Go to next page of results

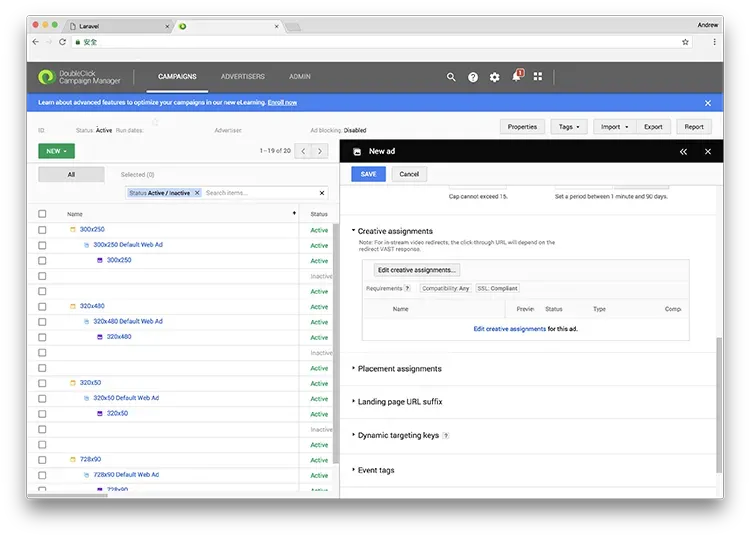coord(319,151)
